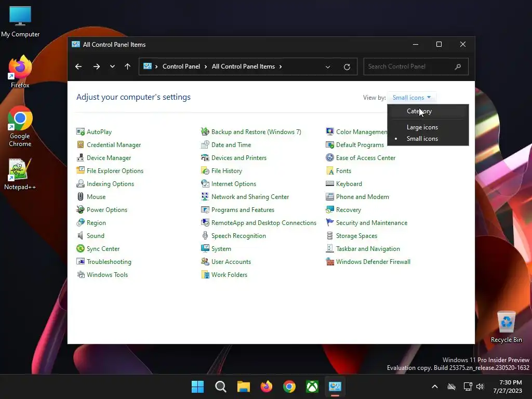Viewport: 532px width, 399px height.
Task: Click Devices and Printers icon
Action: point(205,157)
